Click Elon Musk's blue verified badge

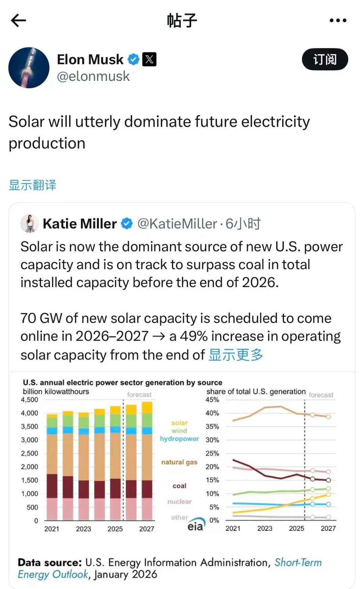[133, 59]
